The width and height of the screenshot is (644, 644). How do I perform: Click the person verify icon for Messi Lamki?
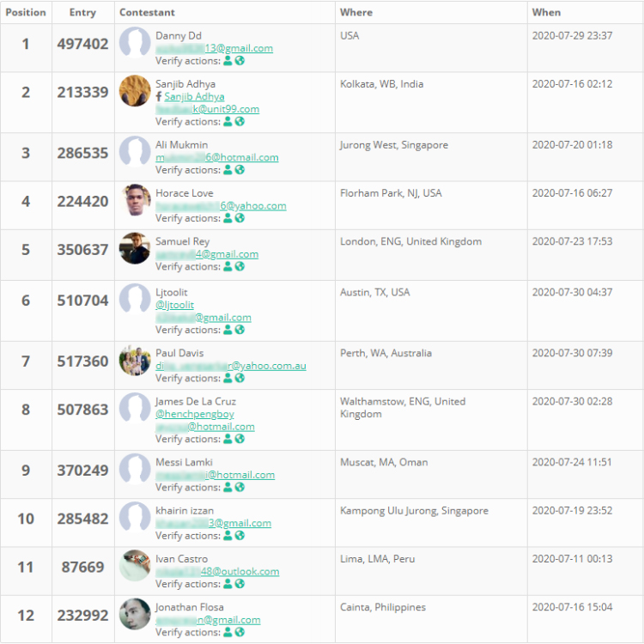(228, 487)
